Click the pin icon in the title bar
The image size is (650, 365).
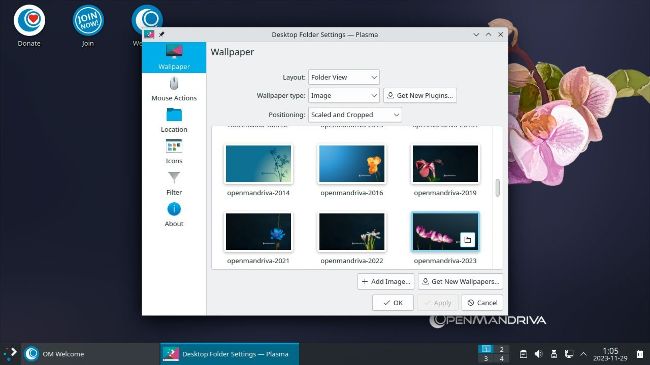(x=162, y=34)
